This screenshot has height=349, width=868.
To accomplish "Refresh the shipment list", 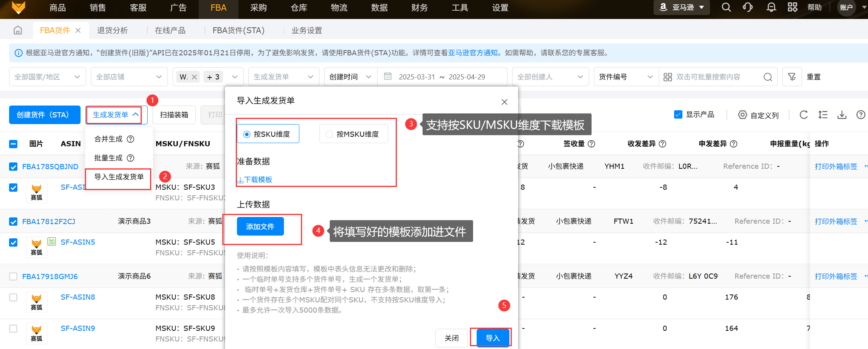I will [x=804, y=115].
